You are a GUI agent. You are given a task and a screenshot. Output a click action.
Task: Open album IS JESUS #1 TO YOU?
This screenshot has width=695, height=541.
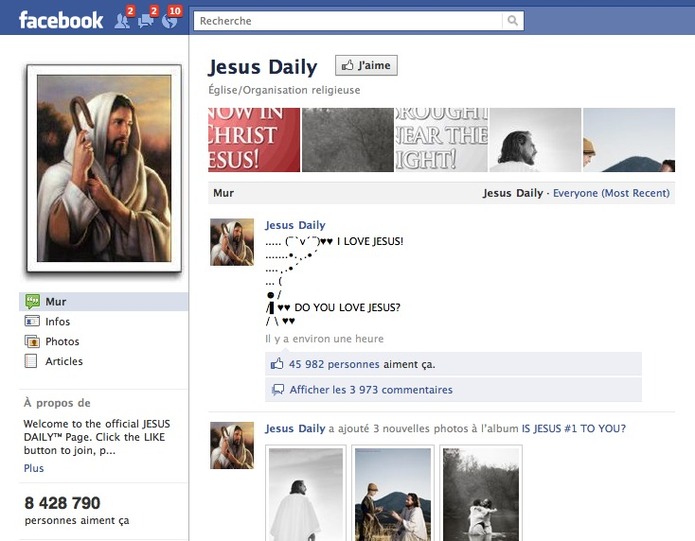573,428
